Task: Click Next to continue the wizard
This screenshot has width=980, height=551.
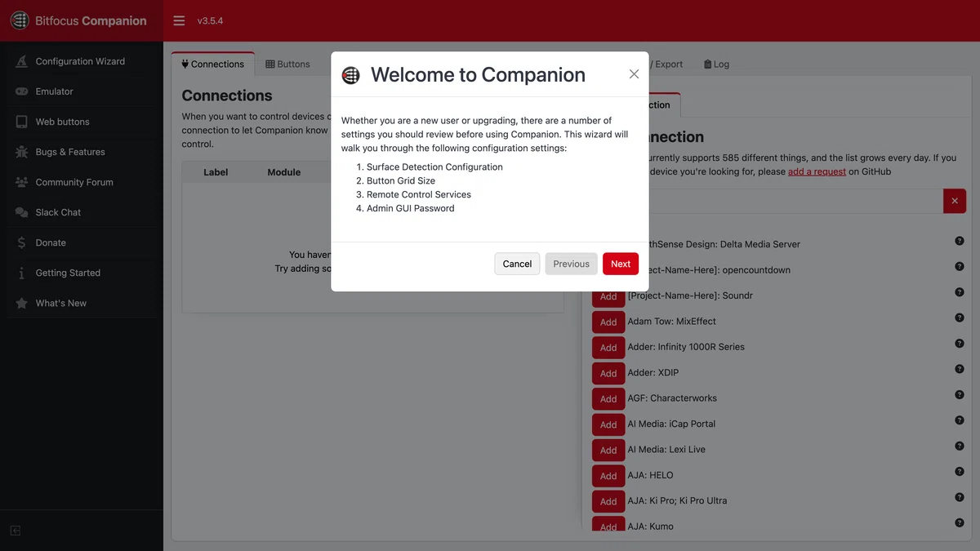Action: 621,264
